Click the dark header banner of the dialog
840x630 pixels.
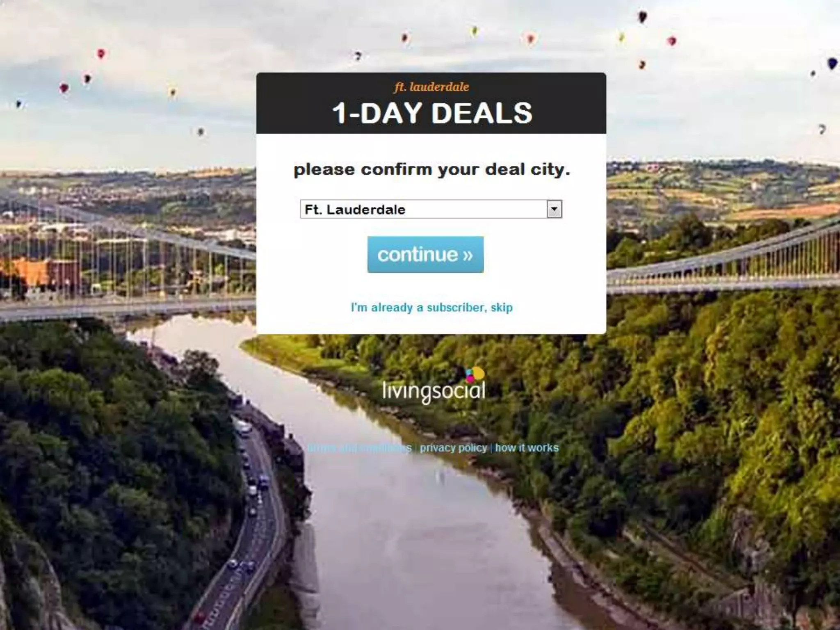431,103
